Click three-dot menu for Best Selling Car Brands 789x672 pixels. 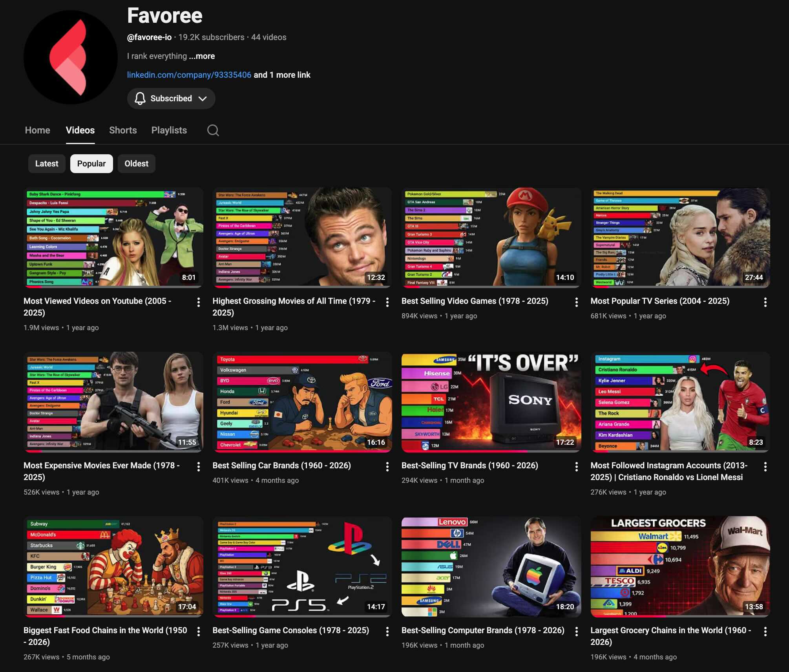[387, 466]
